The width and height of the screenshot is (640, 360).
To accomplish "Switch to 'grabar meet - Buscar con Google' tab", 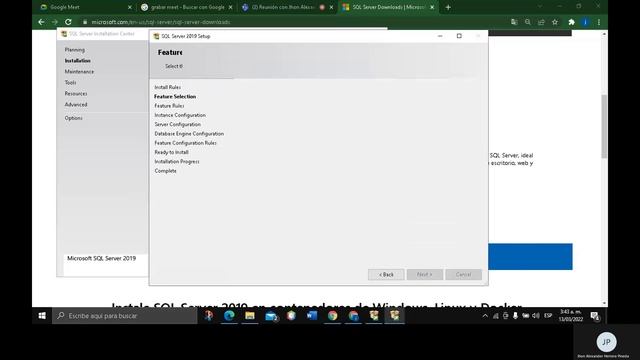I will (186, 7).
